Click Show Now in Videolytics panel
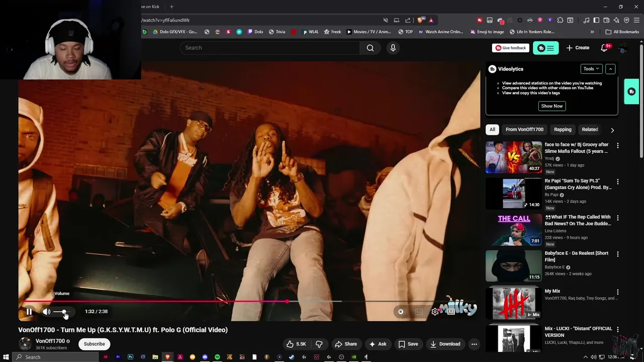Image resolution: width=644 pixels, height=362 pixels. pyautogui.click(x=552, y=106)
